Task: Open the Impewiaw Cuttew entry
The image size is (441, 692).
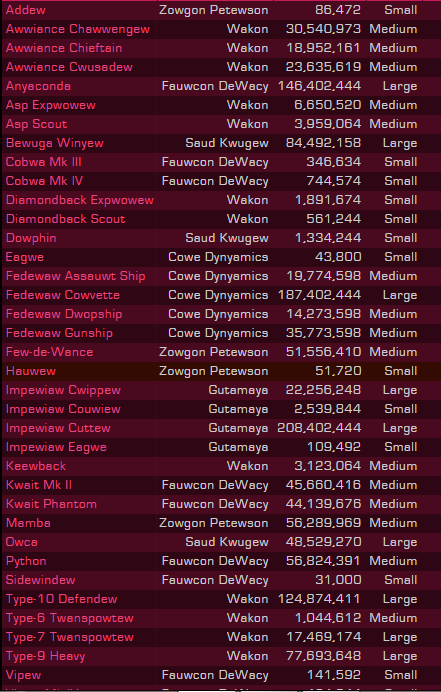Action: tap(58, 428)
